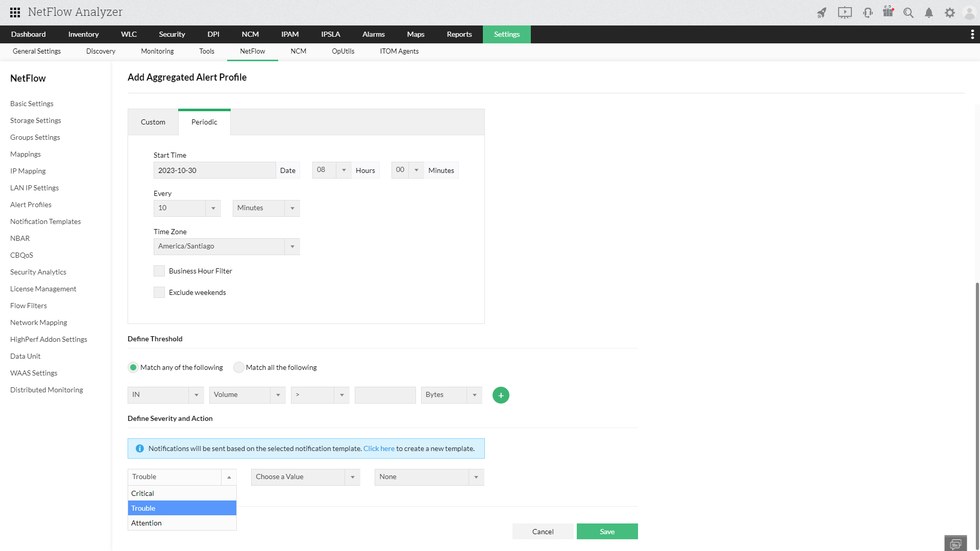This screenshot has height=551, width=980.
Task: Open the Alarms menu item
Action: (x=373, y=34)
